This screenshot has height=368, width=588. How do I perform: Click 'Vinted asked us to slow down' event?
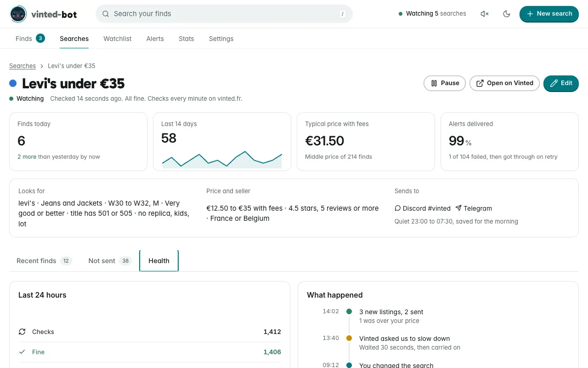pyautogui.click(x=405, y=339)
